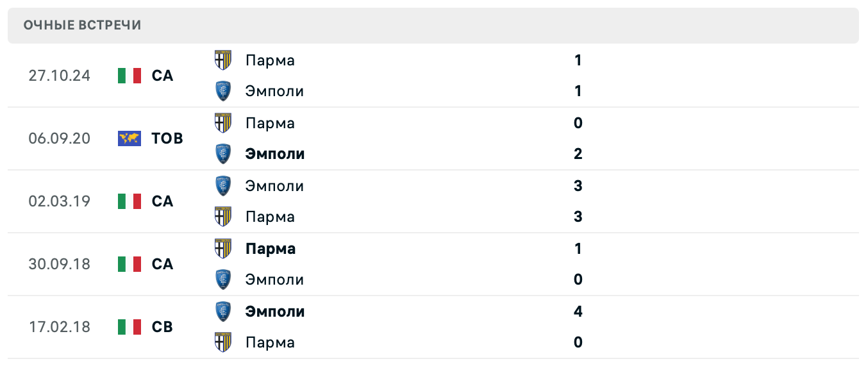Screen dimensions: 868x368
Task: Open the 27.10.24 match date
Action: (x=60, y=76)
